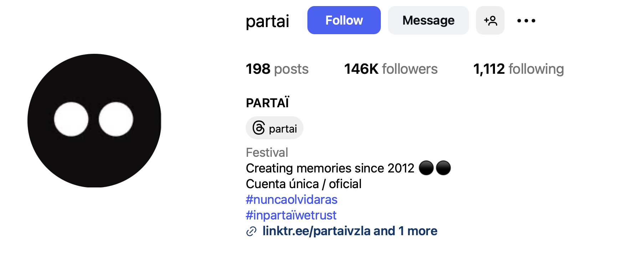Show similar accounts with the add-person icon
The height and width of the screenshot is (253, 644).
pyautogui.click(x=490, y=20)
